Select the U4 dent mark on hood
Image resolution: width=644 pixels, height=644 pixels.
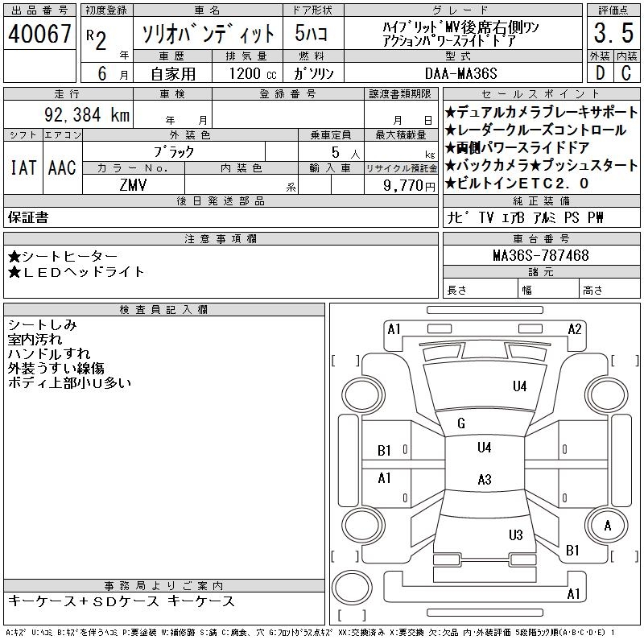point(519,386)
